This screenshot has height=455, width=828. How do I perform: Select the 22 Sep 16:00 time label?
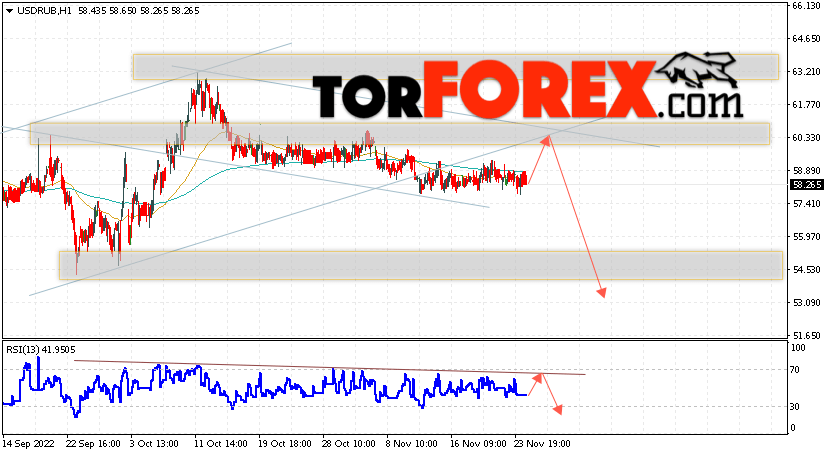tap(92, 443)
